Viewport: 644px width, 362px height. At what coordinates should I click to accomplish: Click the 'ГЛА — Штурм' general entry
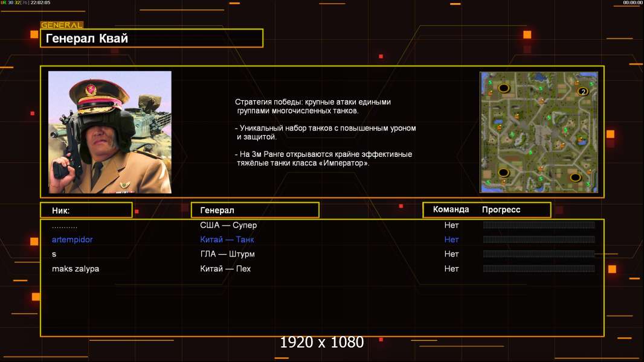point(228,254)
